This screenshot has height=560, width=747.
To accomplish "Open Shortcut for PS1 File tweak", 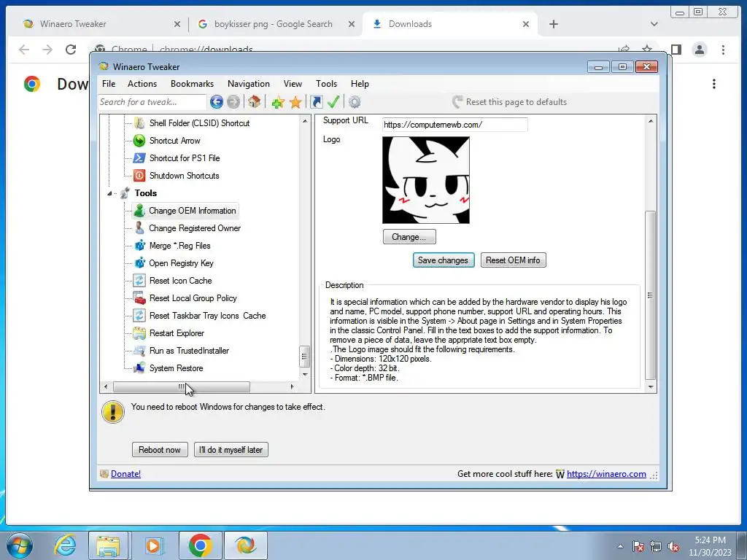I will (185, 158).
